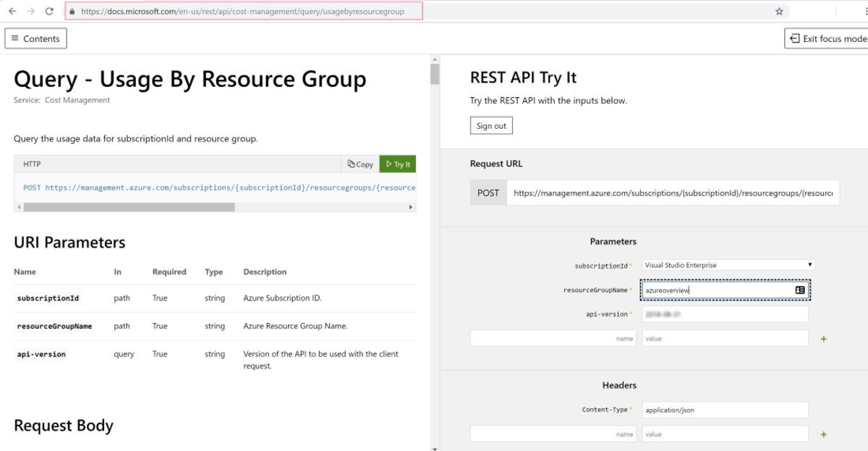Image resolution: width=868 pixels, height=451 pixels.
Task: Open the subscriptionId dropdown
Action: (809, 265)
